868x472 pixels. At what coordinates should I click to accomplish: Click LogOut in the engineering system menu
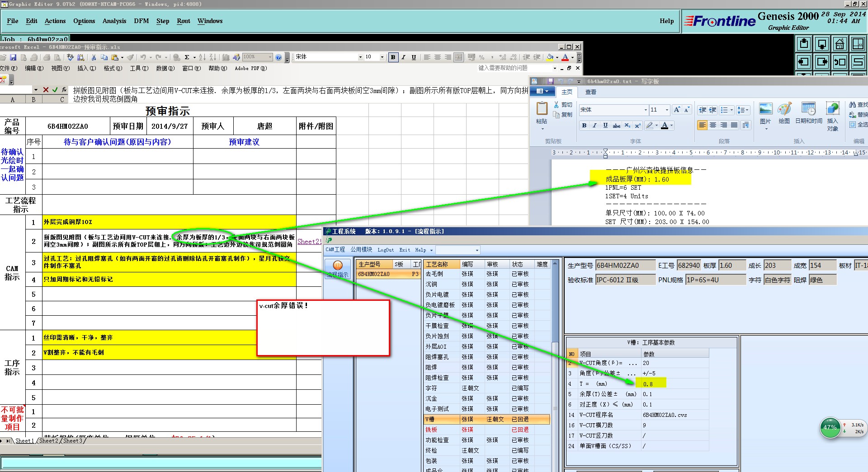coord(386,250)
